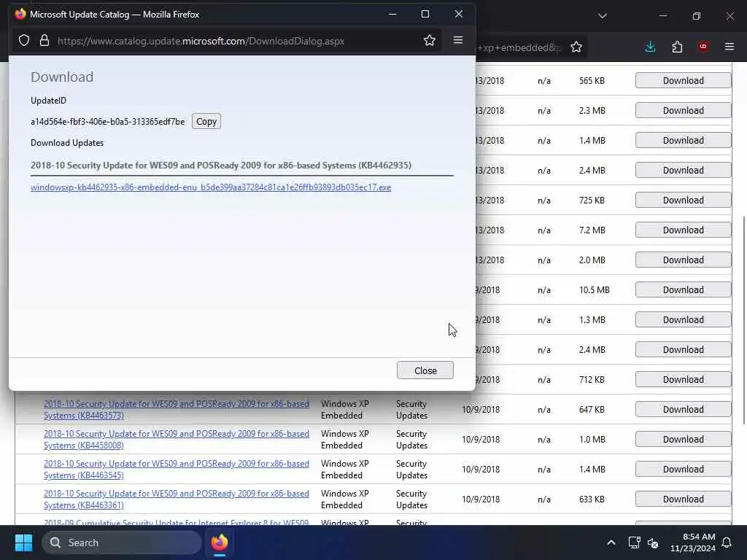Viewport: 747px width, 560px height.
Task: Select the UpdateID text a14d564e-fbf3-406e-b0a5-313365edf7be
Action: [x=108, y=122]
